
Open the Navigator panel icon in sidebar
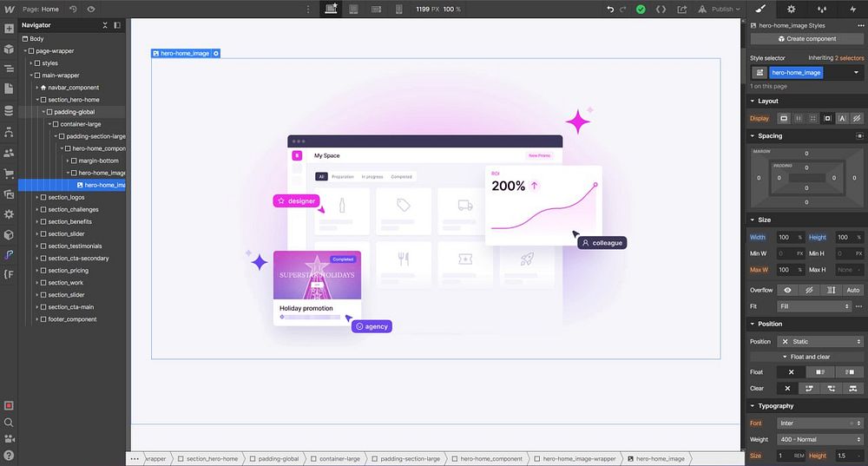pyautogui.click(x=9, y=69)
